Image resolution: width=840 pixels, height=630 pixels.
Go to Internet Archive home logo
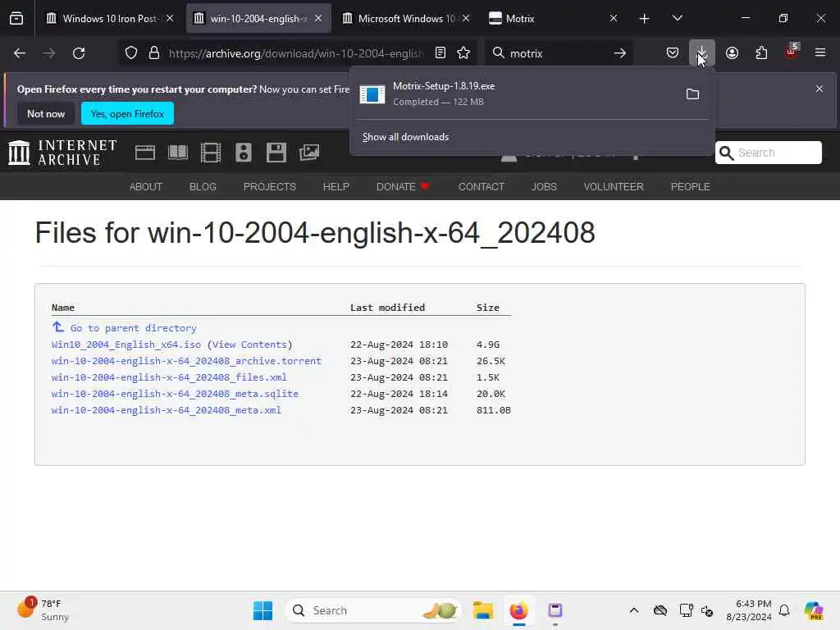(62, 153)
